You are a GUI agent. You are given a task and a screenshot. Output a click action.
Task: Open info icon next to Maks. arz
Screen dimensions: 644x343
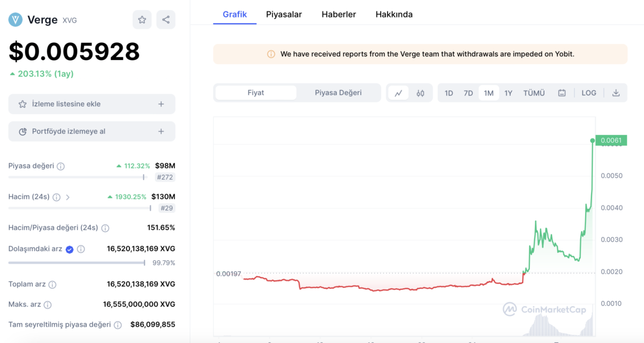click(x=47, y=305)
